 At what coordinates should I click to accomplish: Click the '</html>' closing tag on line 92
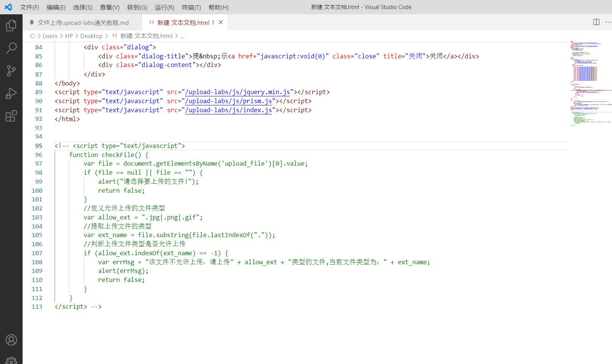67,119
